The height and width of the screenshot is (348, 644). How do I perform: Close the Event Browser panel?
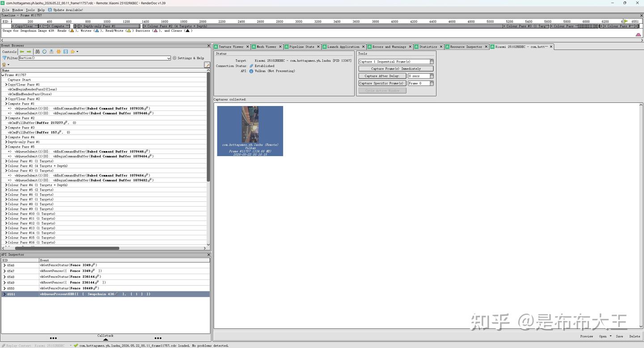[x=208, y=46]
